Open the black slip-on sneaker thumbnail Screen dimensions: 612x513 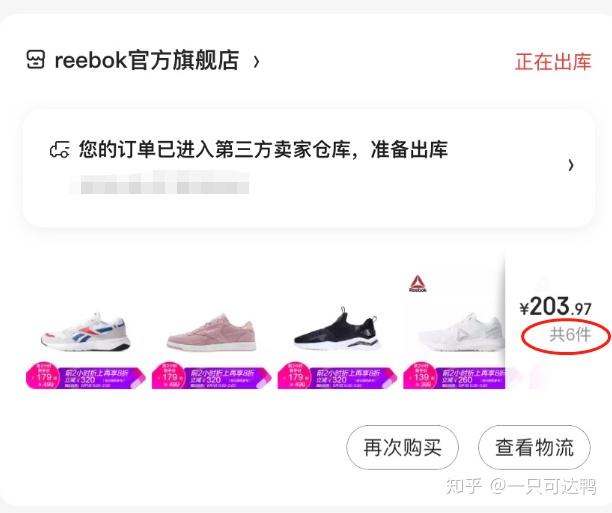(337, 330)
